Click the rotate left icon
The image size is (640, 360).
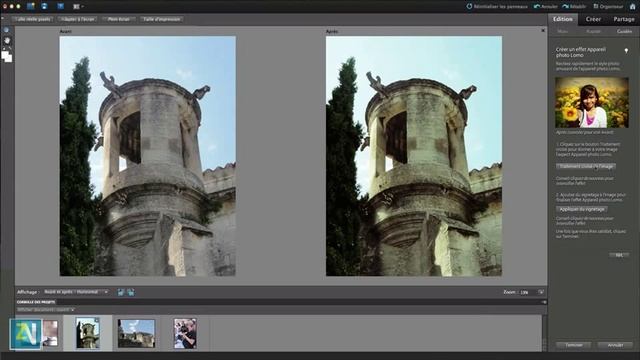point(121,292)
